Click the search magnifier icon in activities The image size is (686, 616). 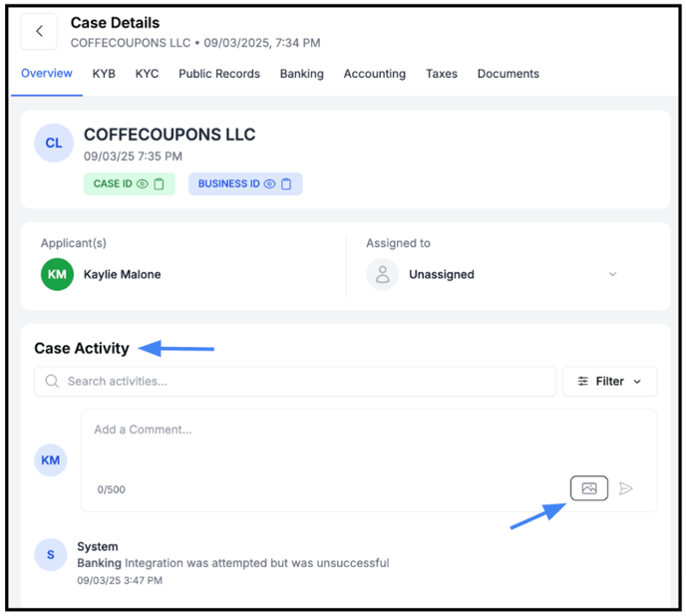pyautogui.click(x=52, y=381)
